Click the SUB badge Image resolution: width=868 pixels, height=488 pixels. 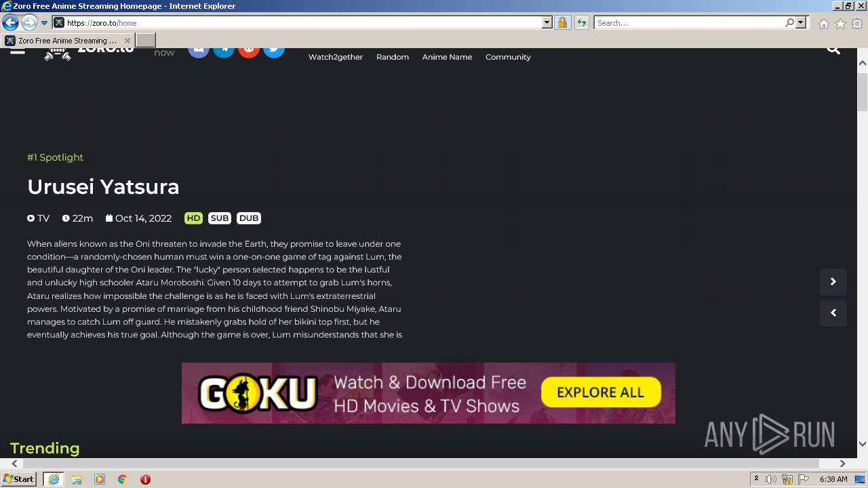pos(220,218)
